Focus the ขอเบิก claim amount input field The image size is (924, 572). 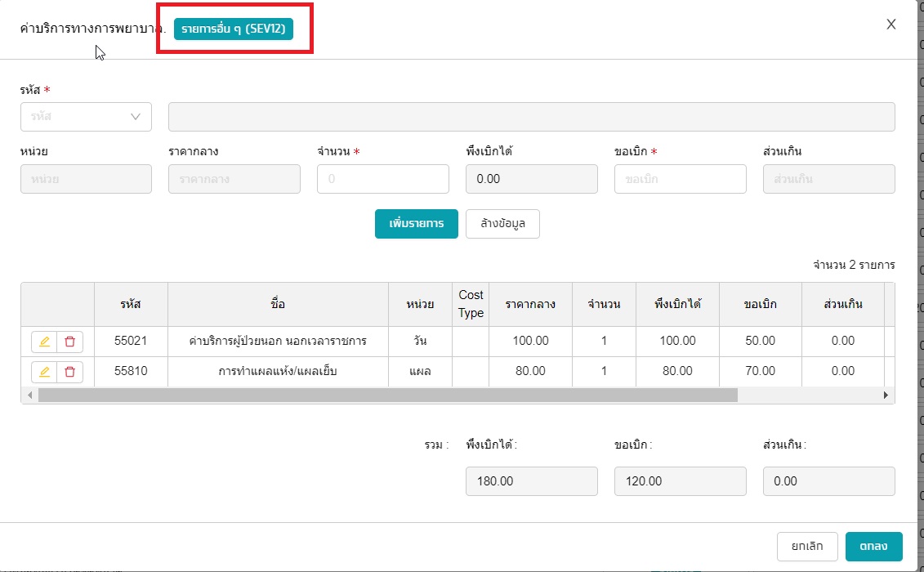pos(680,179)
